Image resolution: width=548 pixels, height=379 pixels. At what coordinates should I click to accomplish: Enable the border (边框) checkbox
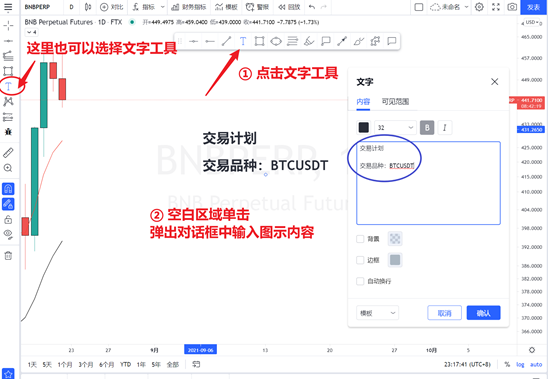point(360,260)
